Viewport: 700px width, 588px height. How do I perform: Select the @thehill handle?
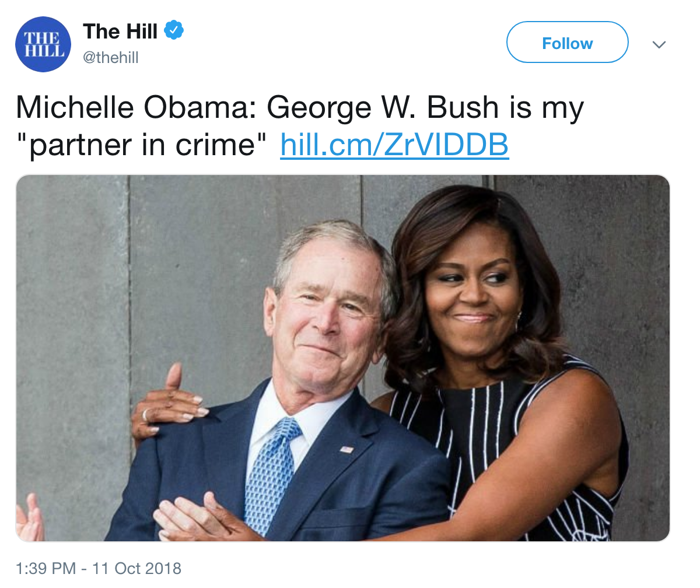coord(111,58)
